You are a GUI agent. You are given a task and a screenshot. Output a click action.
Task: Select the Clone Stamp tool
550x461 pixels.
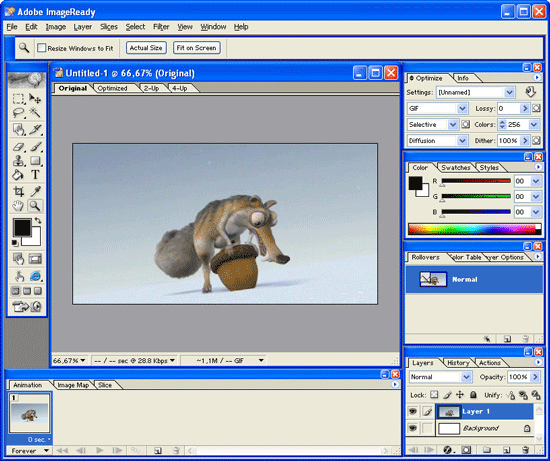click(18, 161)
